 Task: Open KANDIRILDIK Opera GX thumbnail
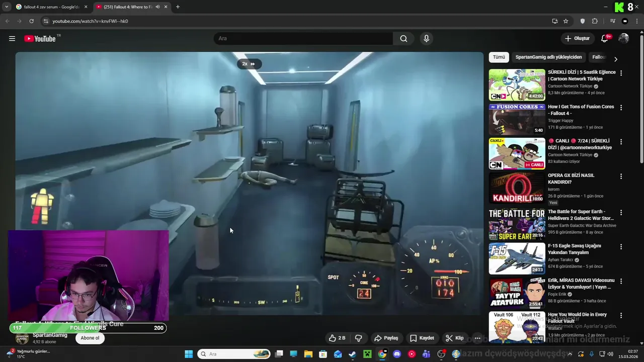click(x=517, y=188)
